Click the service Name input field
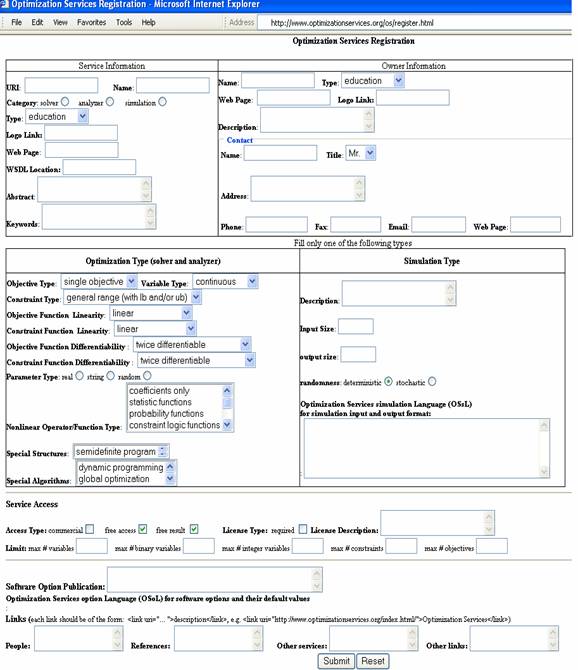 173,85
